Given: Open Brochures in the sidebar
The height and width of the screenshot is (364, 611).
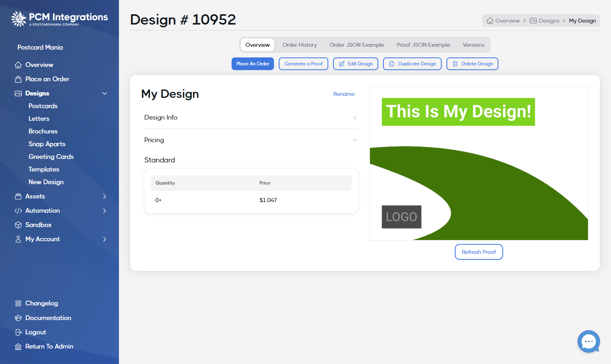Looking at the screenshot, I should [x=43, y=131].
